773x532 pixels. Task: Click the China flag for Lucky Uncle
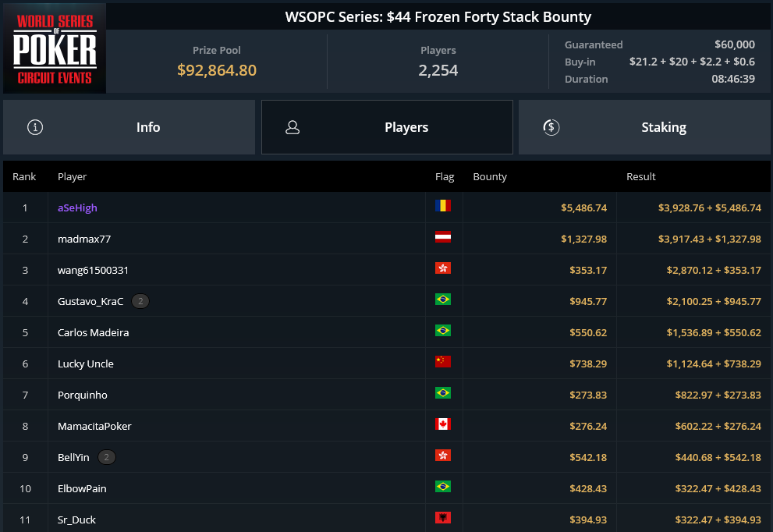(443, 361)
